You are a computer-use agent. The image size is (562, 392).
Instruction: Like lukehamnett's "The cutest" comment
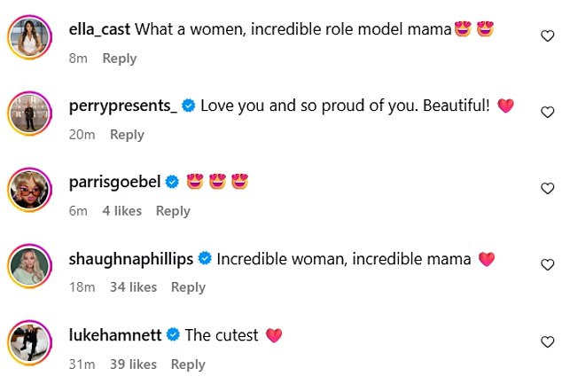547,341
